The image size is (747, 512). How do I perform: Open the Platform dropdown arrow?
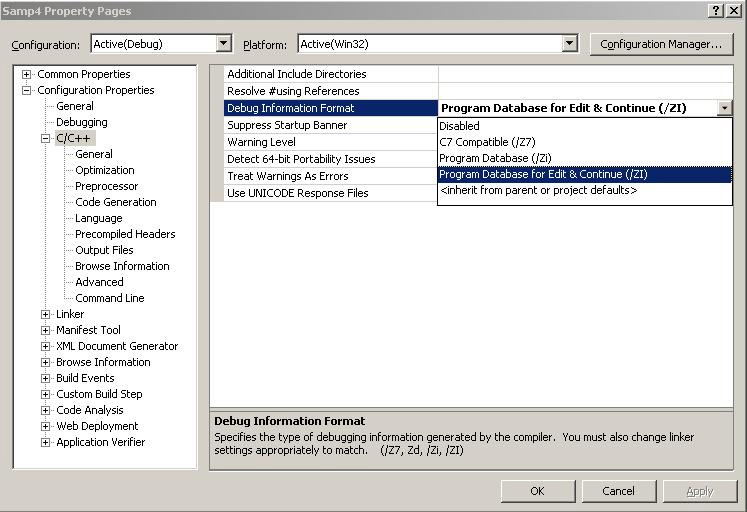[x=569, y=44]
